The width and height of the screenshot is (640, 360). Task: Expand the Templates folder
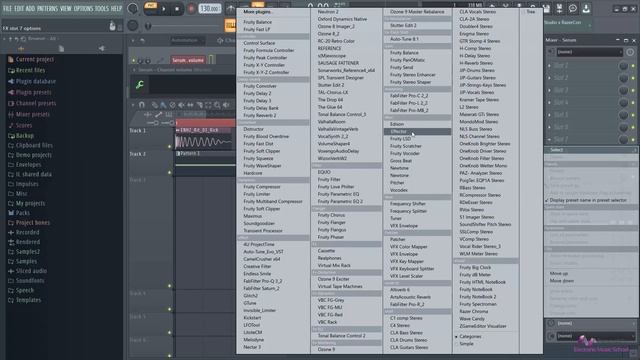click(28, 300)
